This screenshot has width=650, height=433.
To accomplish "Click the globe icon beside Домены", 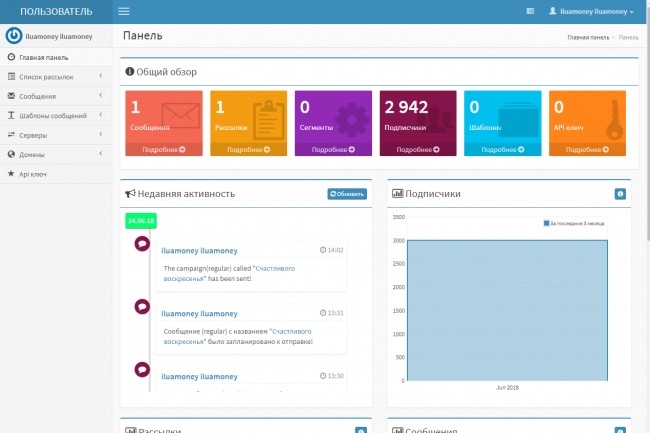I will (11, 154).
